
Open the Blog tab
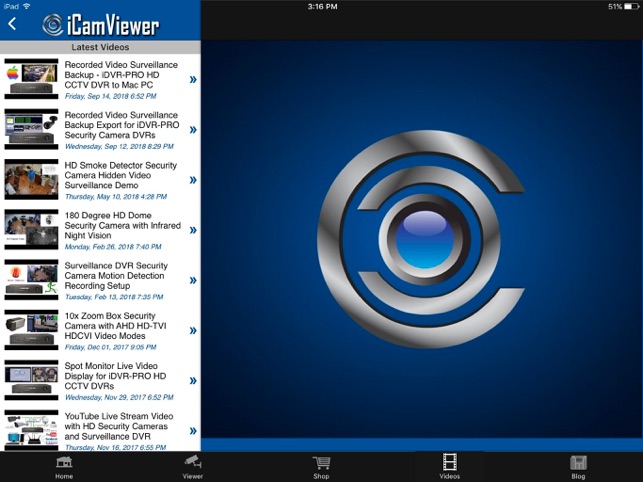coord(578,467)
